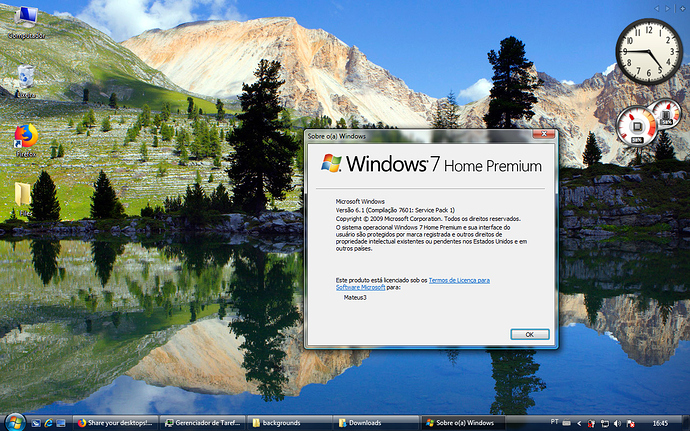Click the CPU meter gadget dial
The image size is (690, 431).
tap(637, 127)
